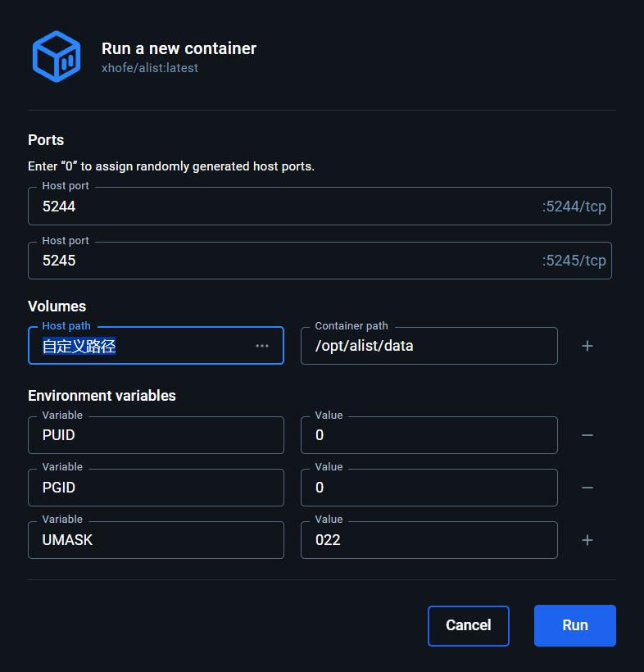Click the PUID variable name field
644x672 pixels.
[156, 435]
